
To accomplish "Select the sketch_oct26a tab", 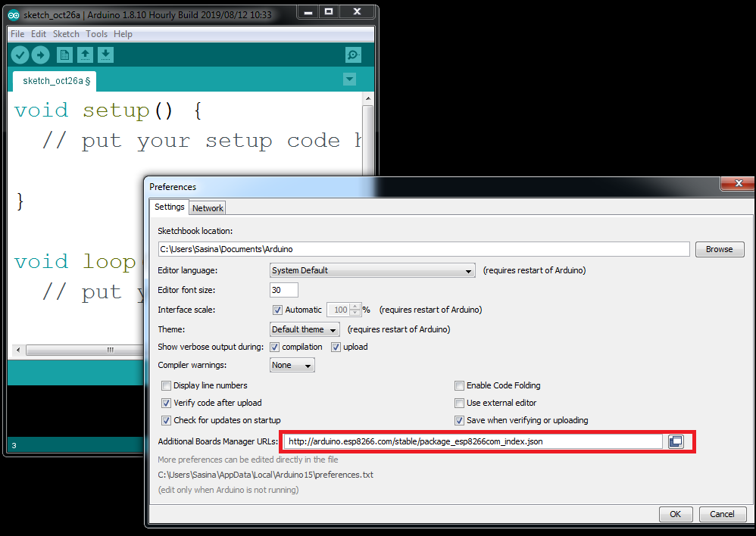I will coord(55,81).
